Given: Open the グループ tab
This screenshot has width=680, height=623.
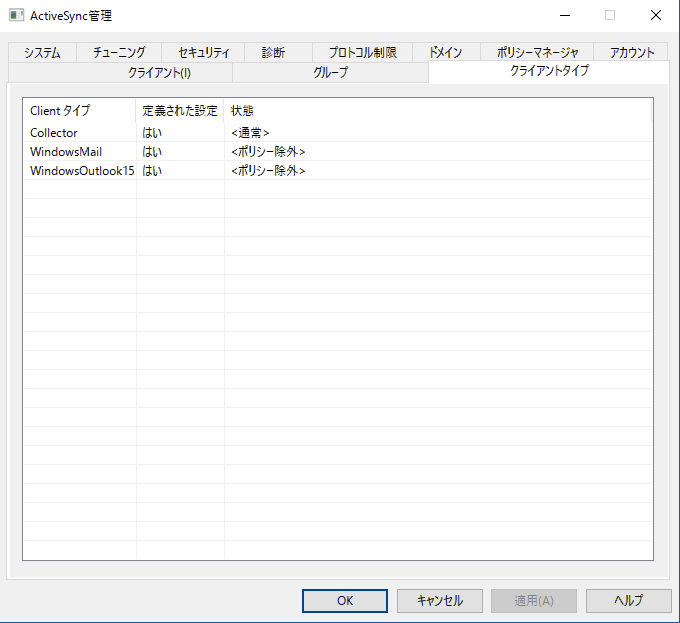Looking at the screenshot, I should [x=330, y=72].
